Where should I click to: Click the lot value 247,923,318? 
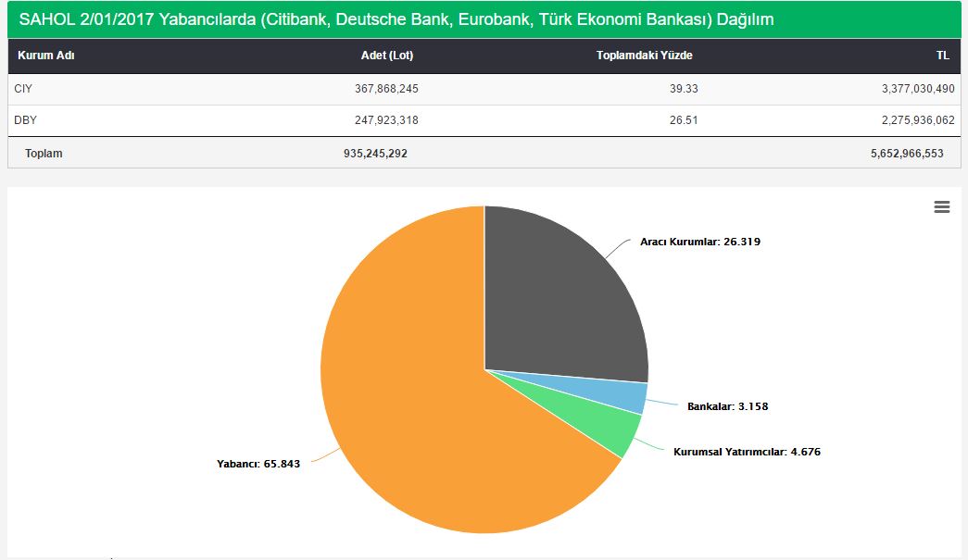coord(386,120)
